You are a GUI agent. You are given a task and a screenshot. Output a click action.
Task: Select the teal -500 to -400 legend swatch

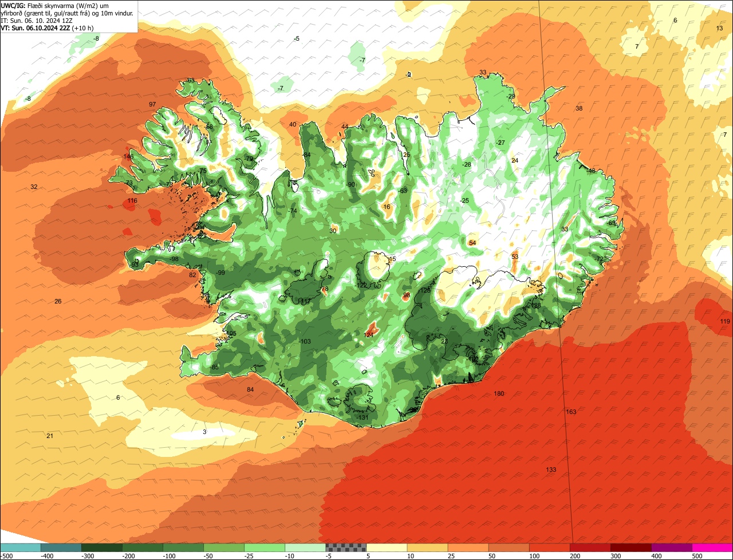(x=20, y=547)
